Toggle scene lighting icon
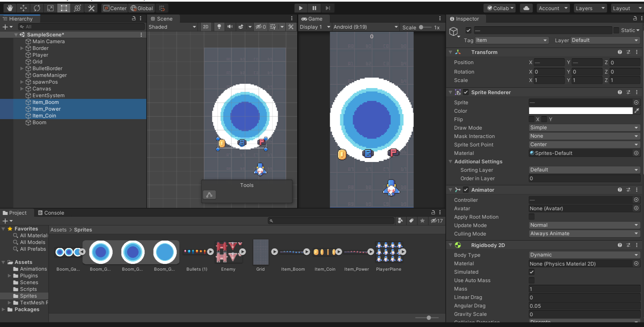 (x=219, y=27)
